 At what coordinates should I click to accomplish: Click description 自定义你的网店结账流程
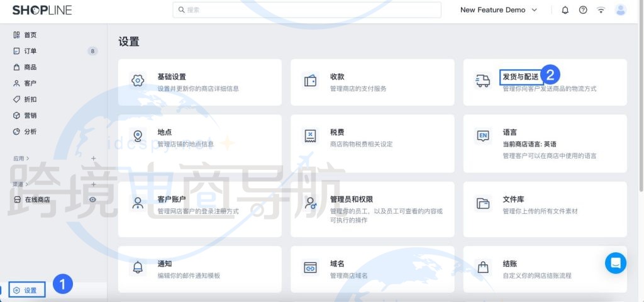point(537,276)
